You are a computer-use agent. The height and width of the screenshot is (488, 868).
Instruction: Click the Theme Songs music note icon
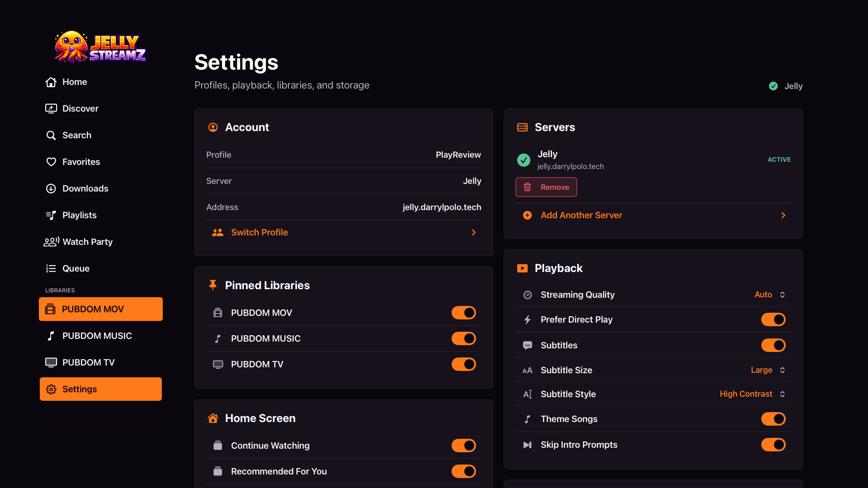(x=528, y=419)
